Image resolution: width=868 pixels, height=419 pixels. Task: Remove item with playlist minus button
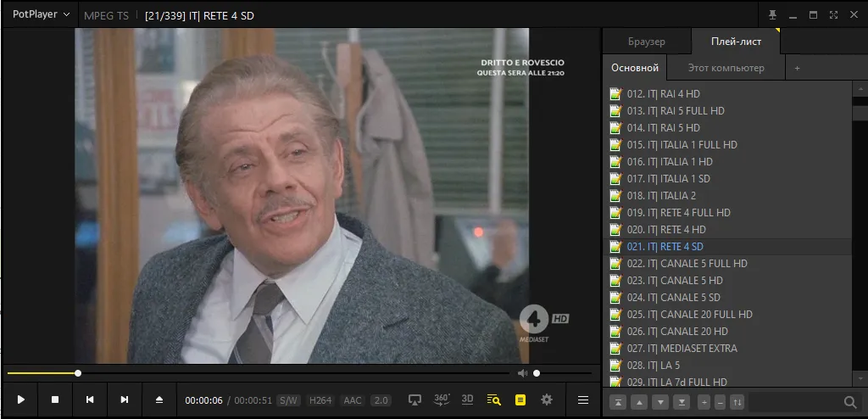(x=721, y=402)
